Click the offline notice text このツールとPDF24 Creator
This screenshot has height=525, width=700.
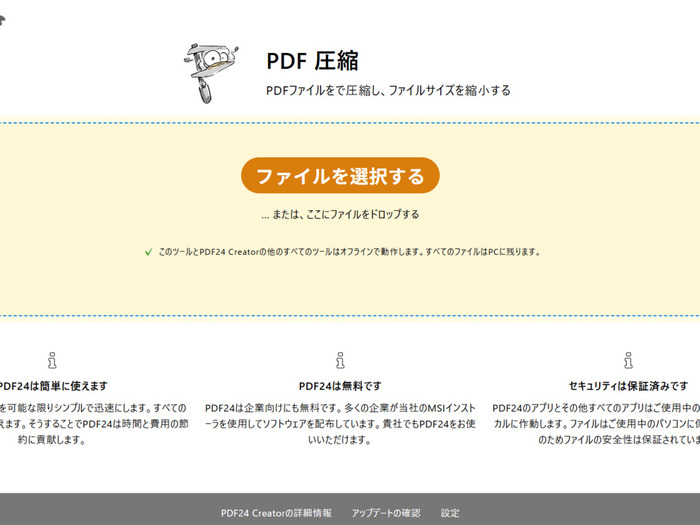click(x=350, y=252)
